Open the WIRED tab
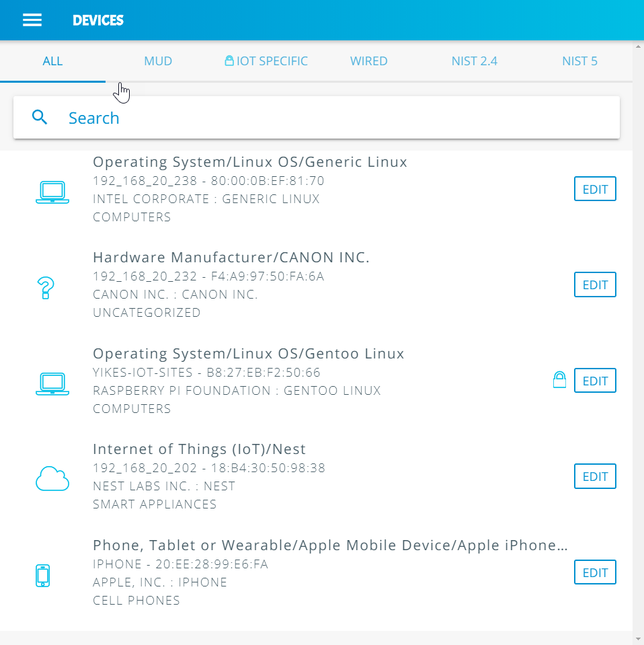The image size is (644, 645). click(368, 61)
